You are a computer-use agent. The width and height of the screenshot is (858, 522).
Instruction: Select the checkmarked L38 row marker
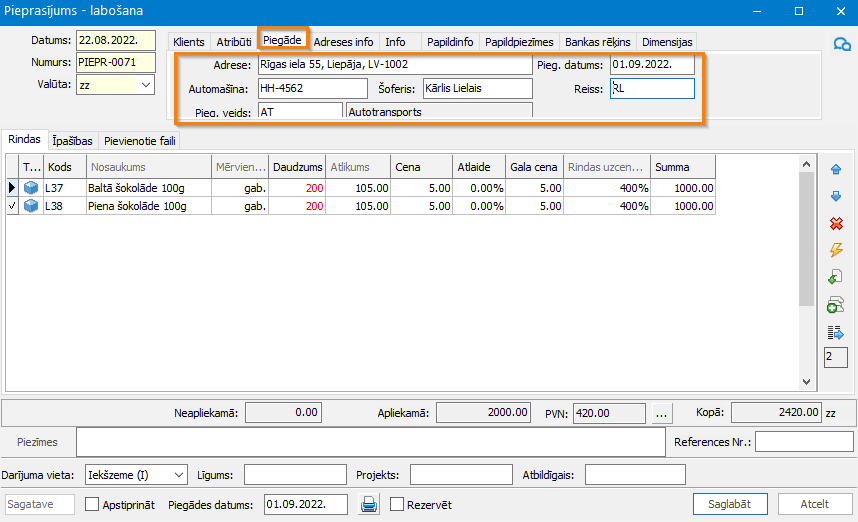(x=12, y=206)
